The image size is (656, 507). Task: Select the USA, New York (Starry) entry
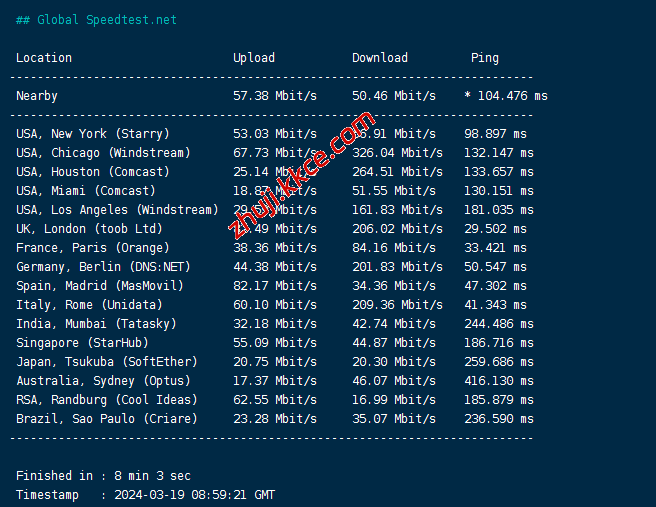click(x=93, y=134)
